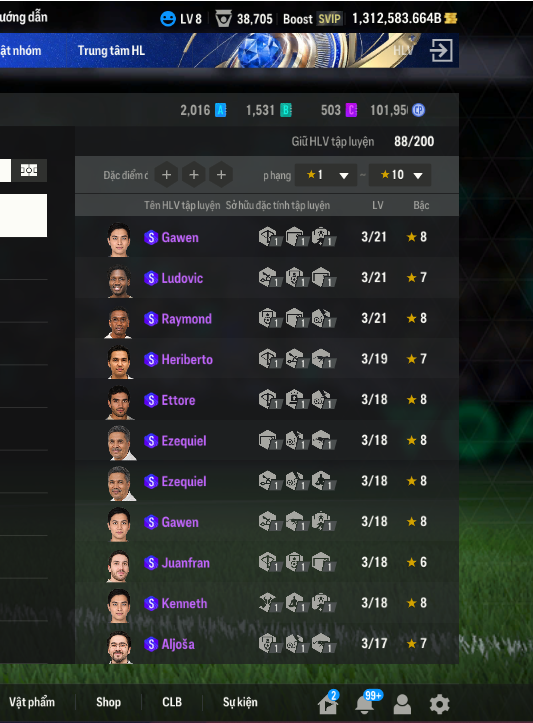The height and width of the screenshot is (723, 533).
Task: Select trainer Aljoša with level 3/17
Action: click(266, 644)
